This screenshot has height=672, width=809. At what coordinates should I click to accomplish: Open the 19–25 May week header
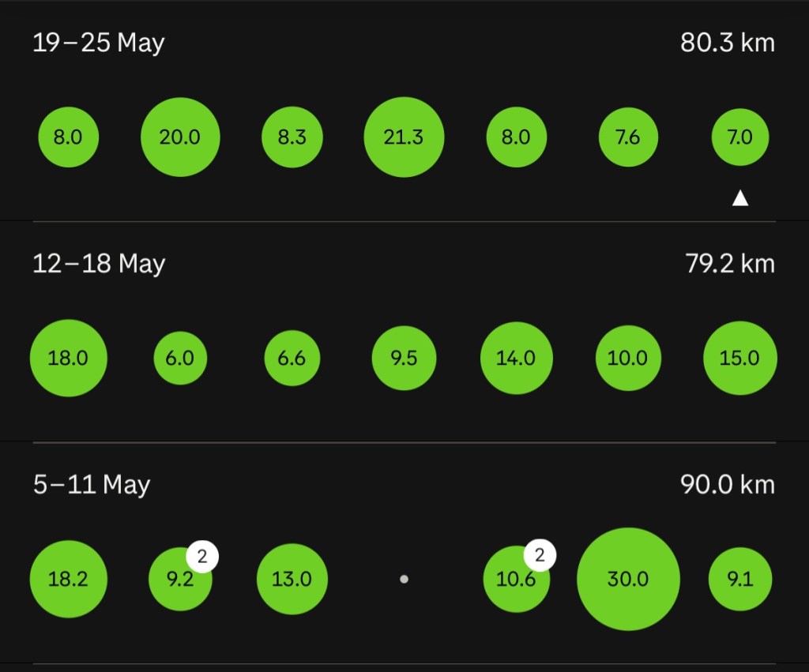coord(99,43)
